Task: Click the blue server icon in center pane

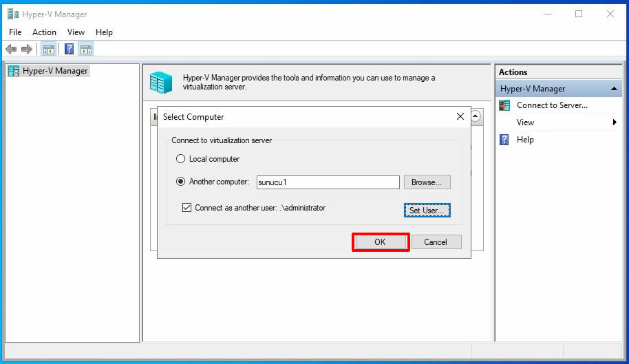Action: pyautogui.click(x=161, y=82)
